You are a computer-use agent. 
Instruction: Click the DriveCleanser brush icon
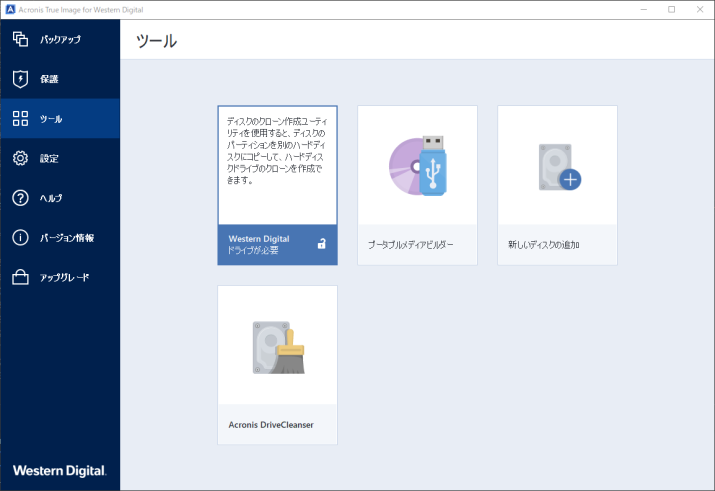pos(277,346)
